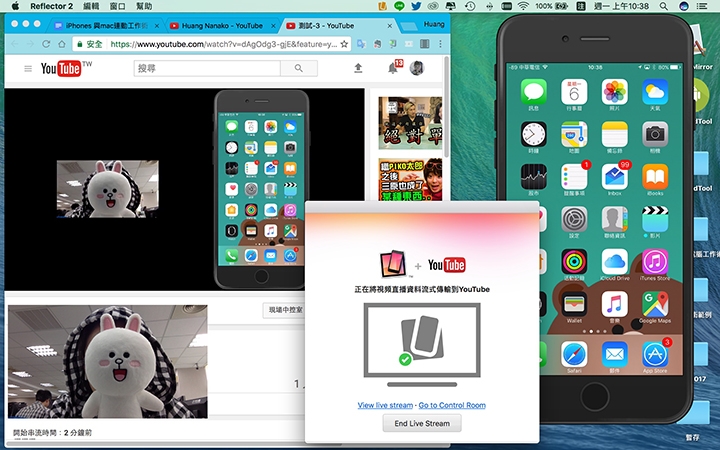Open Photos app on the mirrored iPhone

(x=614, y=92)
